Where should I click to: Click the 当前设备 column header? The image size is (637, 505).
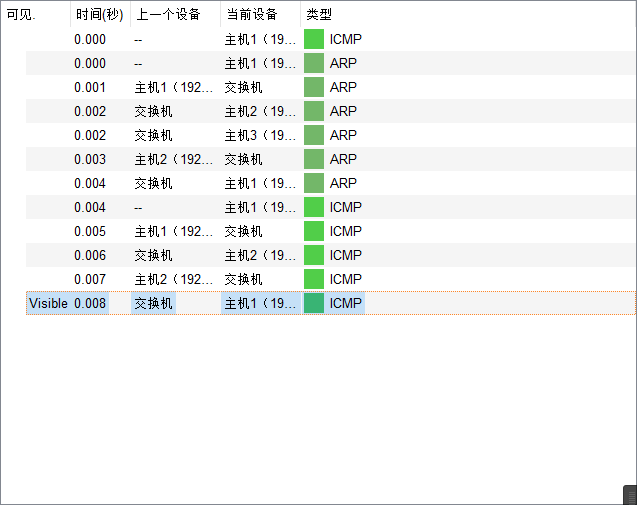260,15
